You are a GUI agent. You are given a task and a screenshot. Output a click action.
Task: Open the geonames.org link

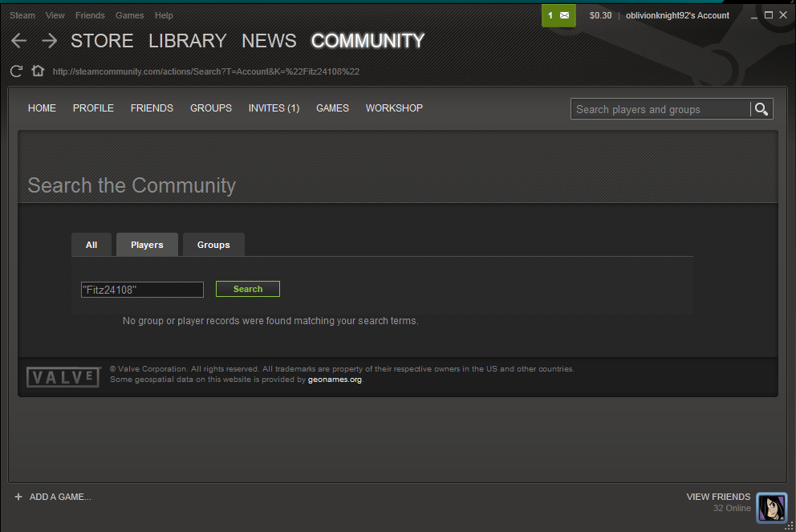tap(335, 380)
